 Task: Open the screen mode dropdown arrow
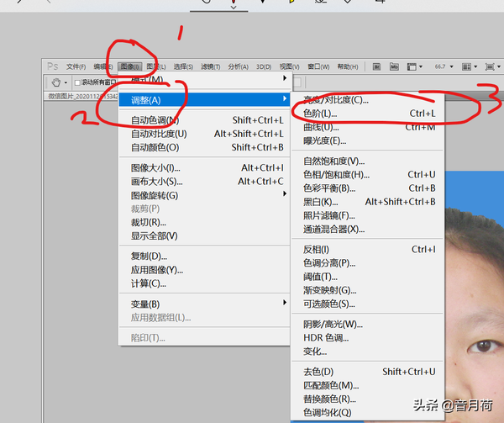point(498,67)
